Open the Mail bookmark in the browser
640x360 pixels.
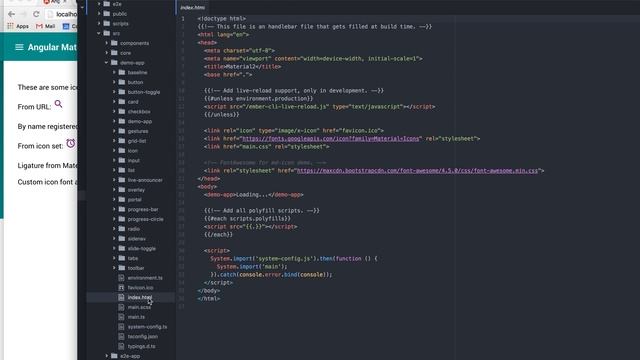(x=45, y=26)
